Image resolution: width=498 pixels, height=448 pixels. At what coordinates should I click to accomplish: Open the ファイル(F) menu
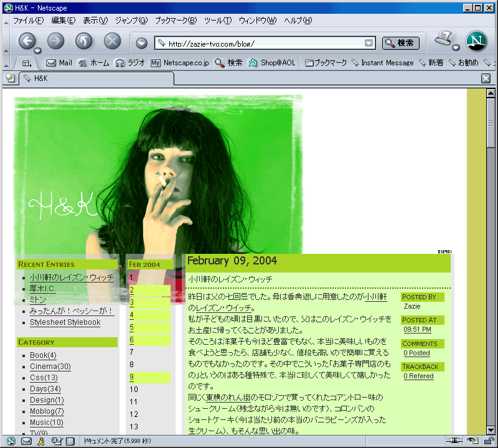point(28,21)
